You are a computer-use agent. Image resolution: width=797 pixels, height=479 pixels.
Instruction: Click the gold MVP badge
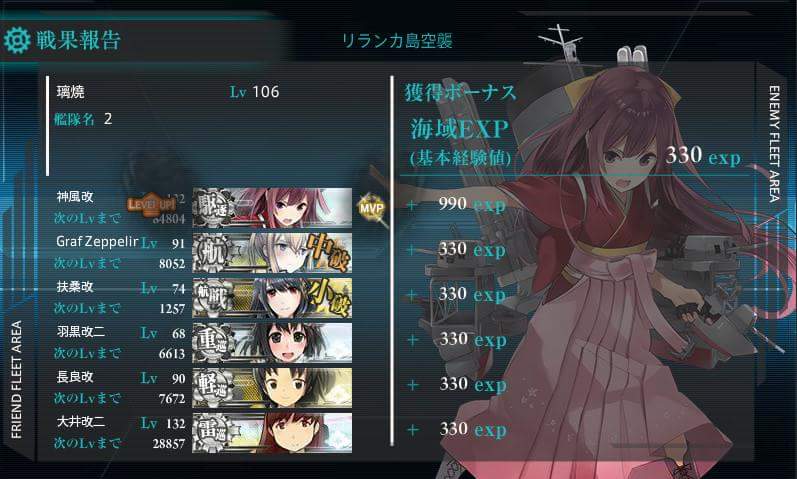[x=372, y=207]
